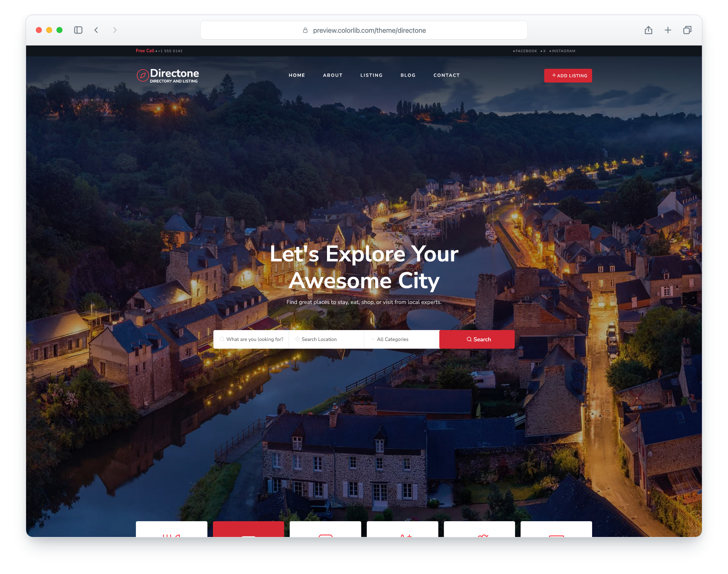Open the LISTING menu item
The image size is (728, 574).
coord(371,75)
